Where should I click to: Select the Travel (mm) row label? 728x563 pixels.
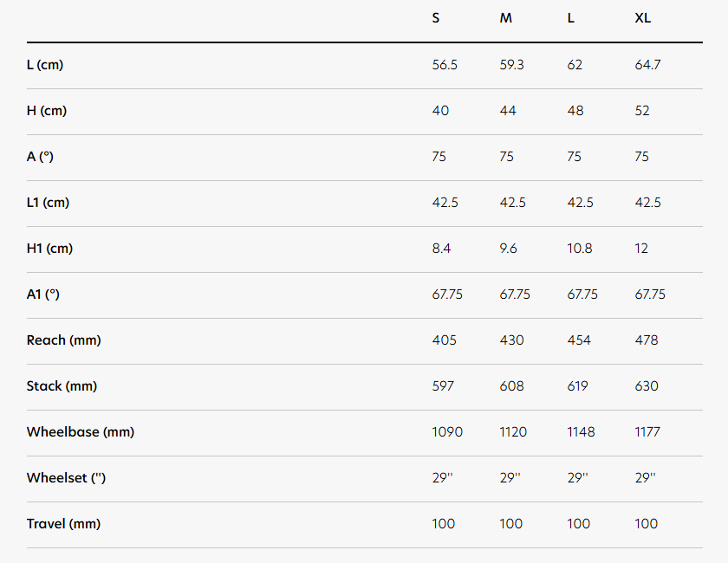(x=63, y=525)
